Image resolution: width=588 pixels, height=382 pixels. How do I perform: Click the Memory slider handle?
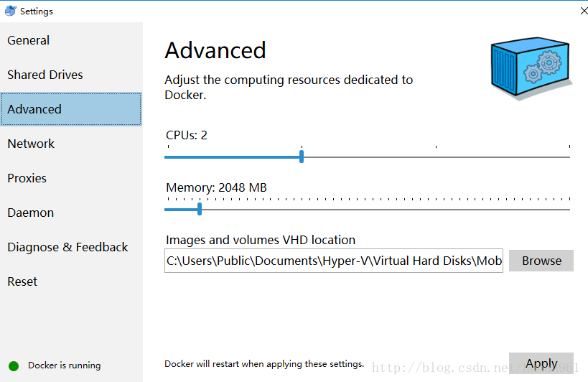(200, 209)
